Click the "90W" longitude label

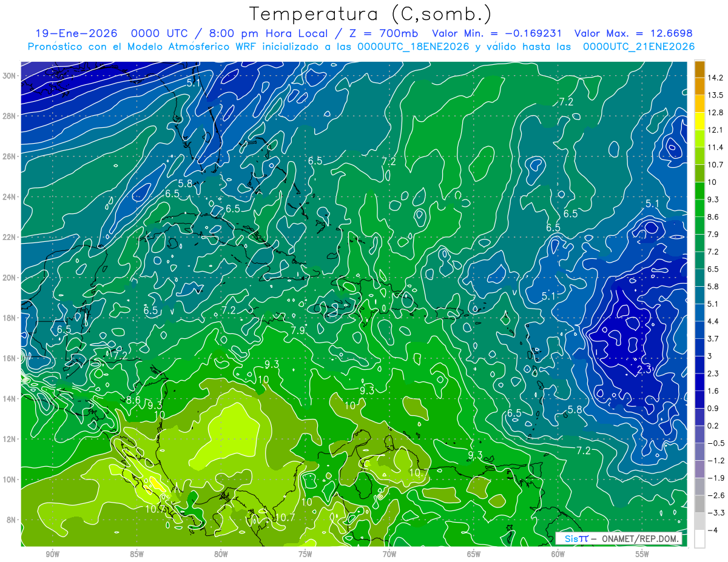(52, 554)
